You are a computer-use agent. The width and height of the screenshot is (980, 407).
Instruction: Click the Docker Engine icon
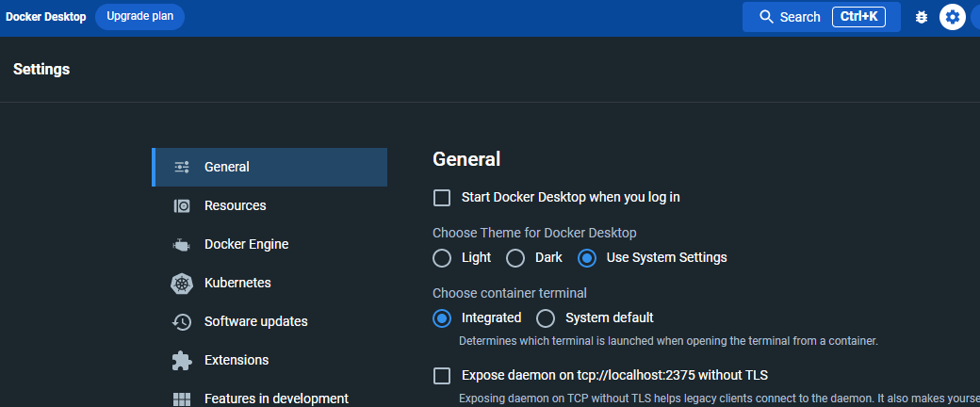click(181, 244)
